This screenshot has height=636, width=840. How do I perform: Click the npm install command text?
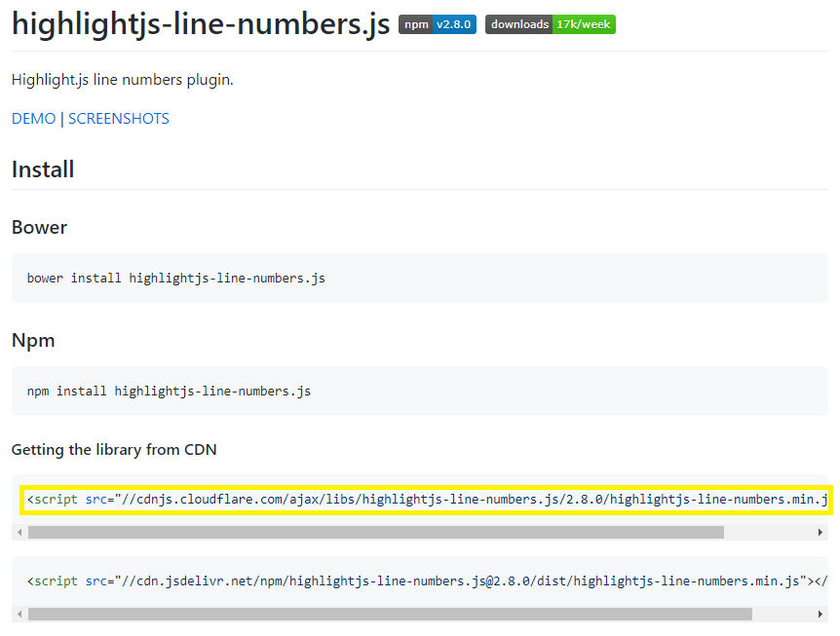(x=169, y=392)
